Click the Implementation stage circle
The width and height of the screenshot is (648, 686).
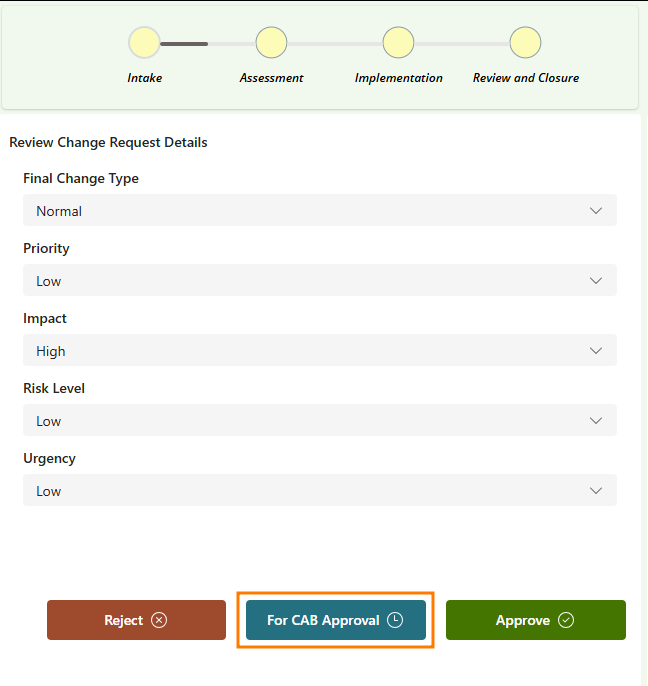398,43
